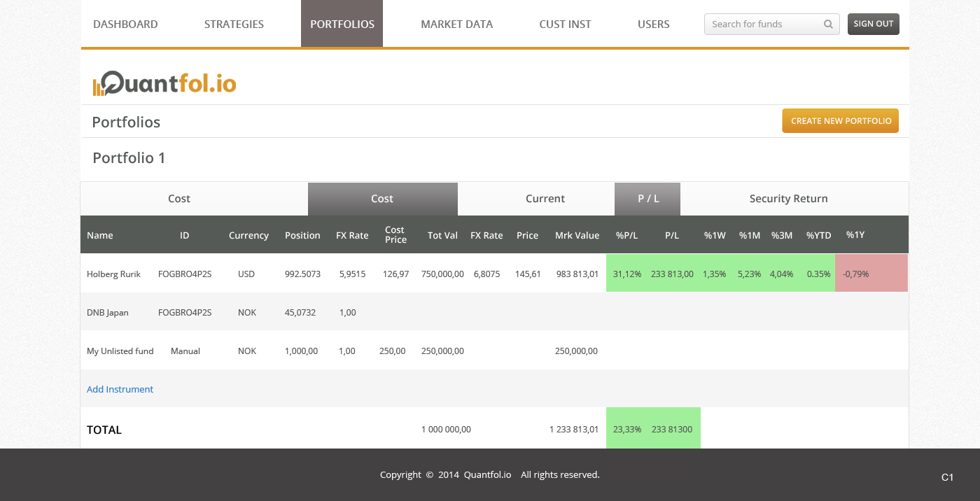Viewport: 980px width, 501px height.
Task: Click the search magnifier icon
Action: pos(828,24)
